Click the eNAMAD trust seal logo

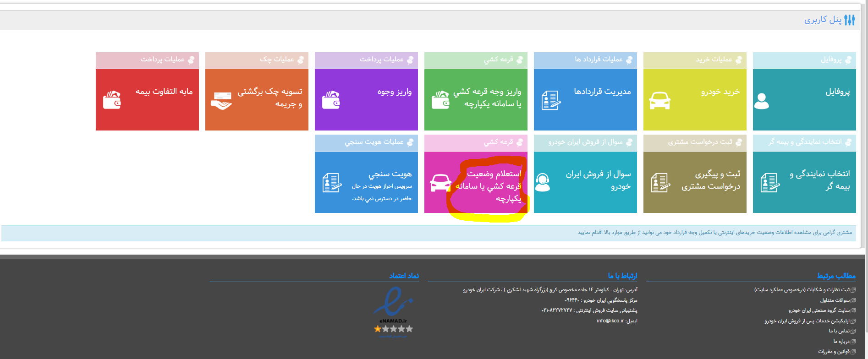click(x=393, y=312)
